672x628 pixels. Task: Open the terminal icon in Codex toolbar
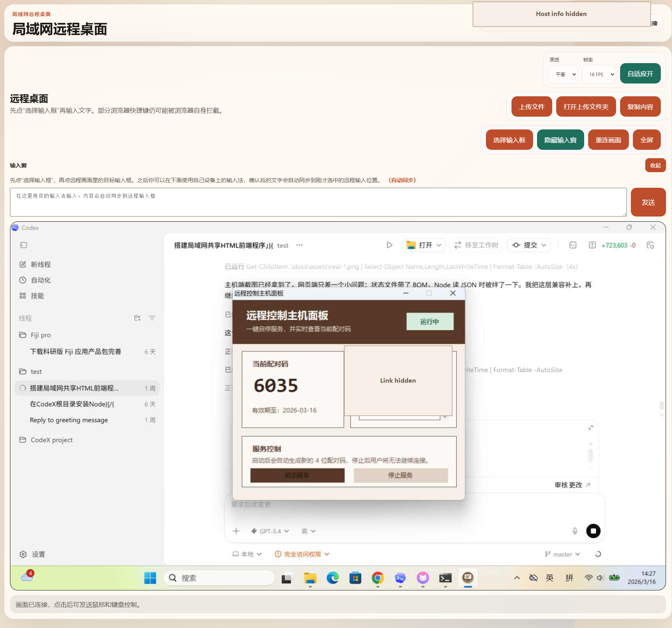click(573, 245)
